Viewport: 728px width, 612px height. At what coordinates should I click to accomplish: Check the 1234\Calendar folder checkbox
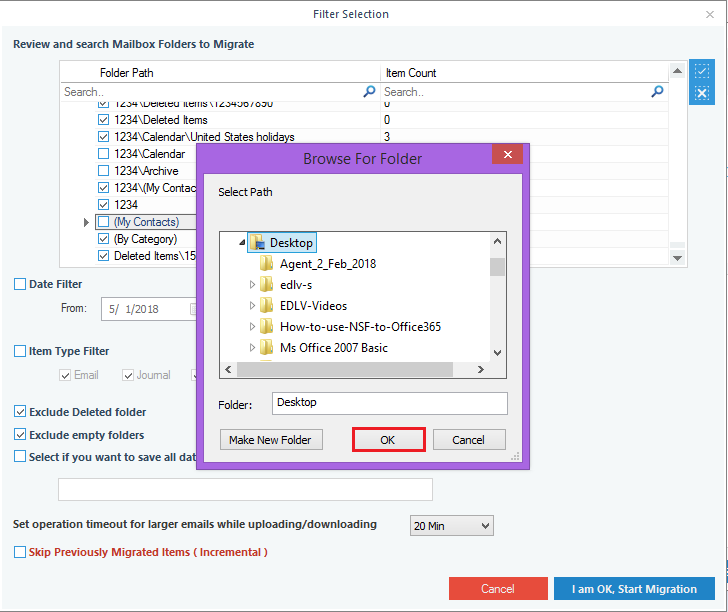(104, 154)
